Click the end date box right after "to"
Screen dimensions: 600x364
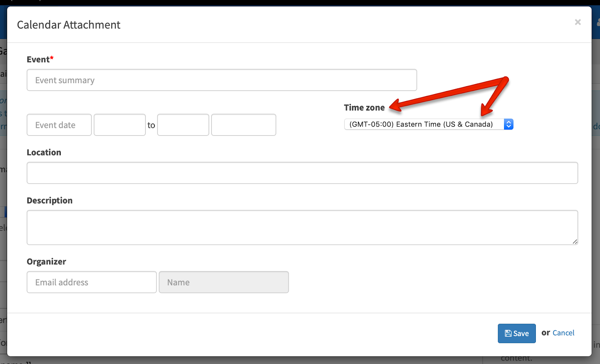coord(183,125)
